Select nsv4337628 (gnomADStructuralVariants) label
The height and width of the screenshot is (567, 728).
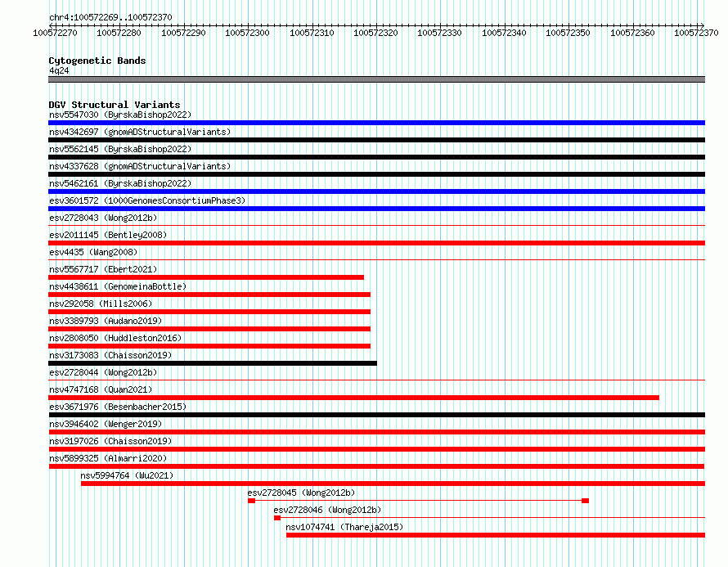click(x=140, y=166)
